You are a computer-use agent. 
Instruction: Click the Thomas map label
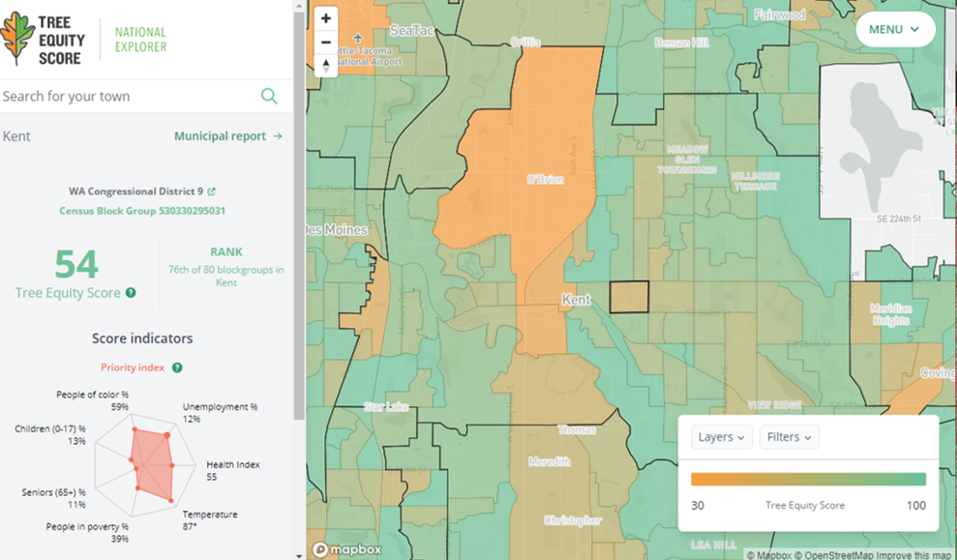tap(577, 430)
